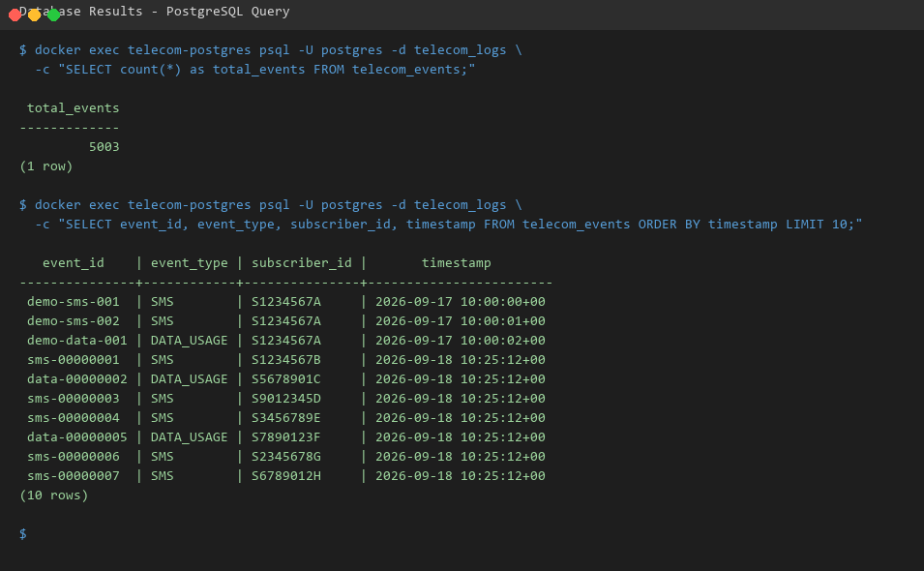Select event id sms-00000007

(x=74, y=475)
